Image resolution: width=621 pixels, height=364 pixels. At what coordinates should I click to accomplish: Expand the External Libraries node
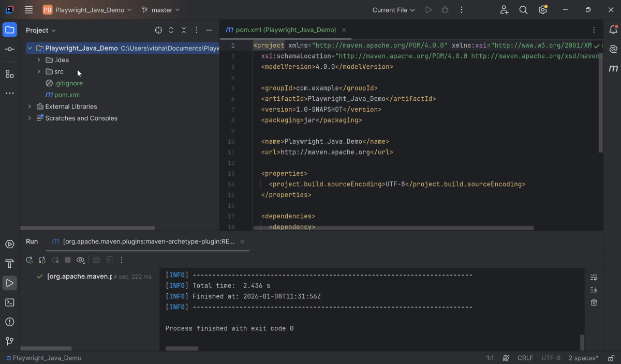[29, 107]
